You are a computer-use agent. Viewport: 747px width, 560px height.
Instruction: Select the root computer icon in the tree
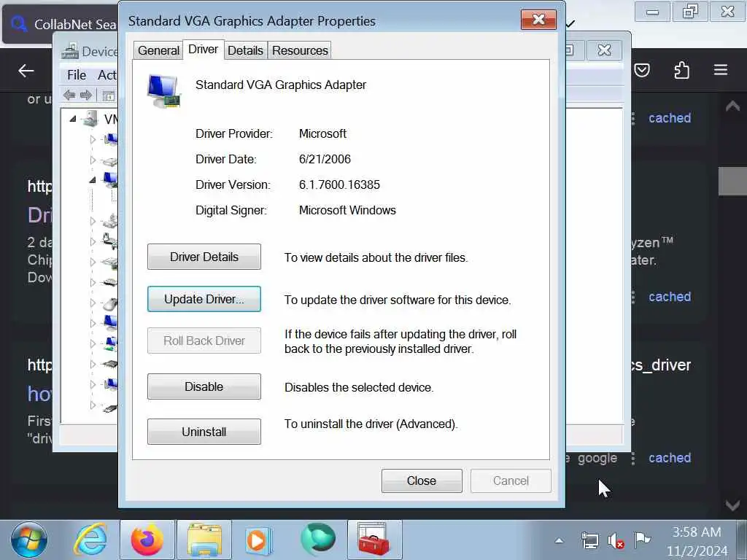(x=90, y=119)
